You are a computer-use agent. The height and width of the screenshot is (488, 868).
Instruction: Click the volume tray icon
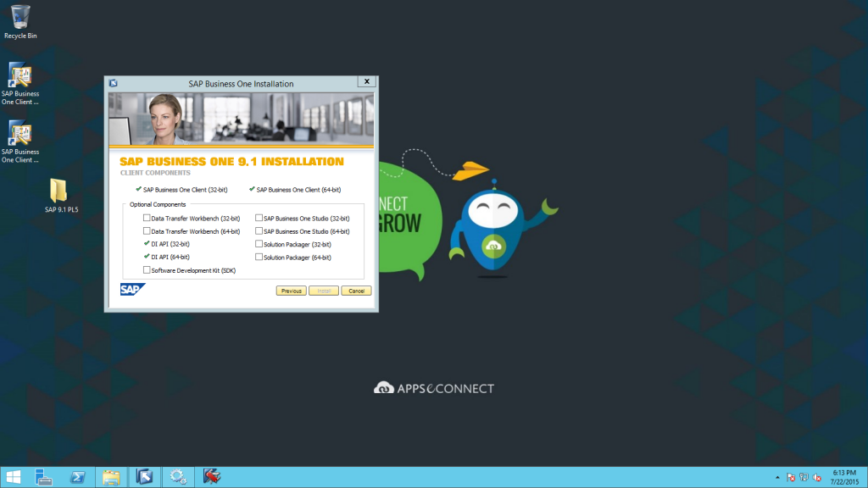pos(817,478)
